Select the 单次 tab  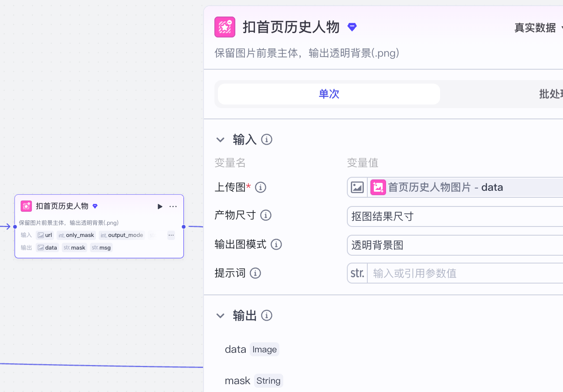329,94
